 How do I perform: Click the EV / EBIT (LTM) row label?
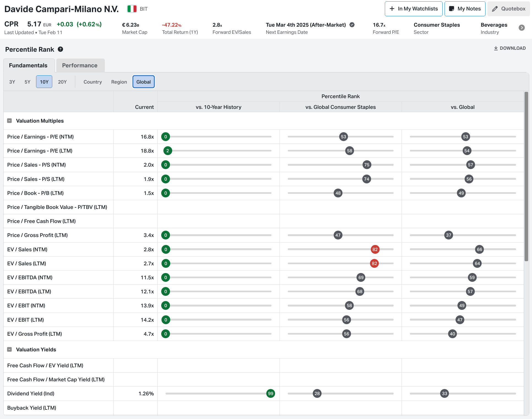(26, 320)
